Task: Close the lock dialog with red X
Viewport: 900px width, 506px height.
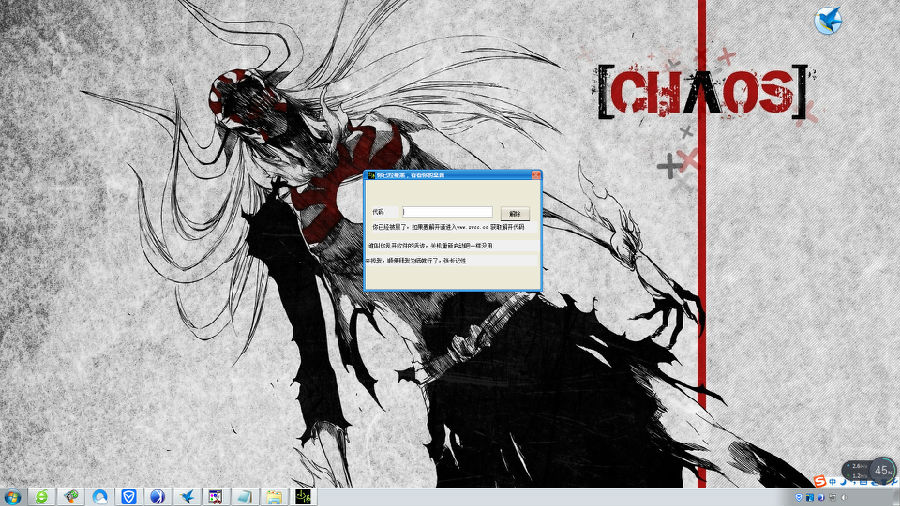Action: tap(535, 175)
